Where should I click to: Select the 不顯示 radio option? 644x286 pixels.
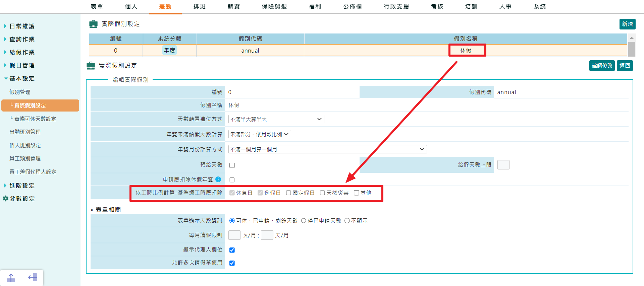347,221
